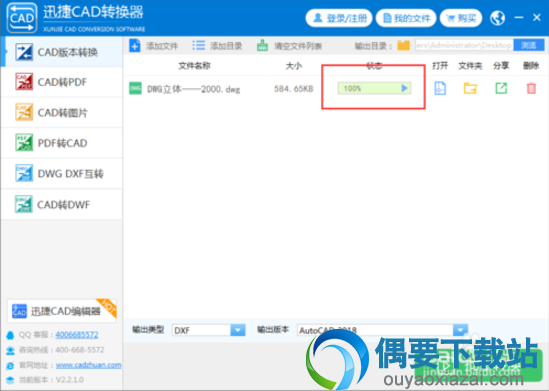Click the 100% progress bar
Image resolution: width=549 pixels, height=391 pixels.
(374, 88)
